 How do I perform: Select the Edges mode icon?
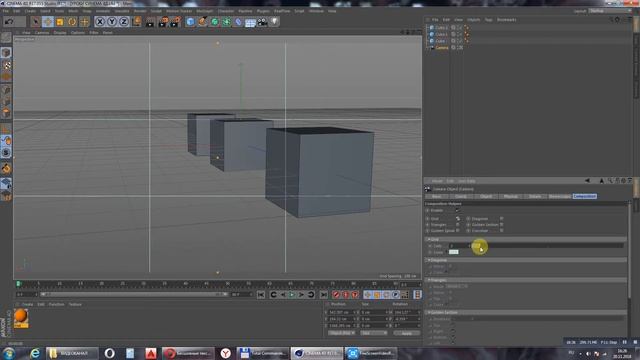(6, 101)
